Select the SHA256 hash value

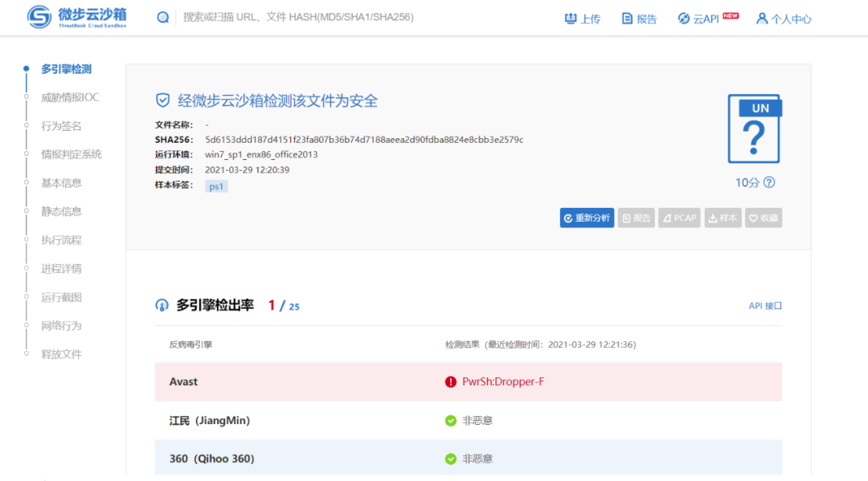364,140
